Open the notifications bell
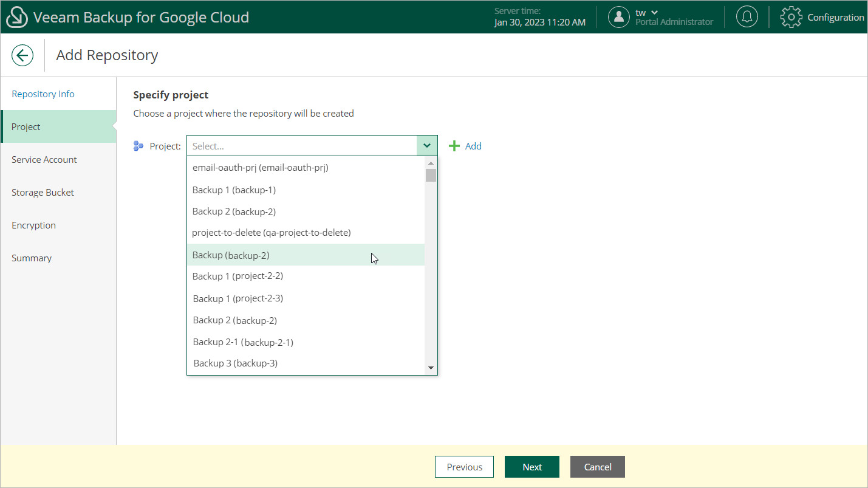The image size is (868, 488). point(747,17)
